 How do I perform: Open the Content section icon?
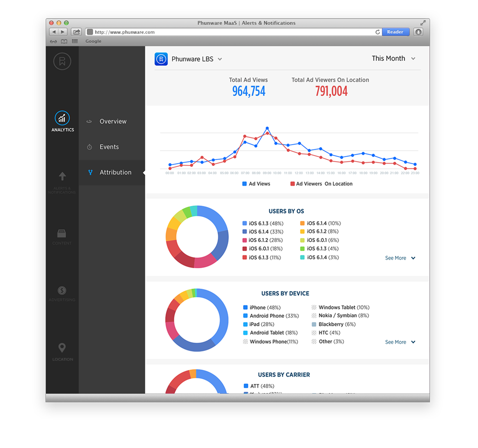(61, 234)
